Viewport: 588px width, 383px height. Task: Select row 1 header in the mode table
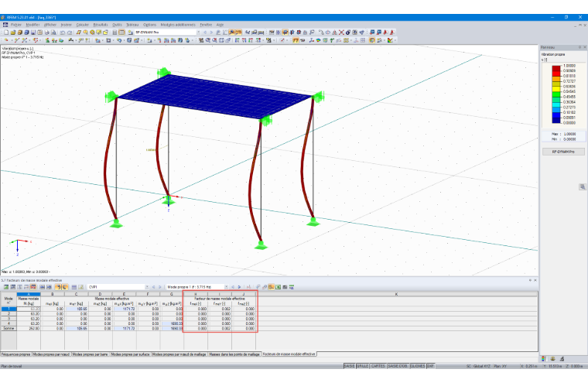click(9, 309)
